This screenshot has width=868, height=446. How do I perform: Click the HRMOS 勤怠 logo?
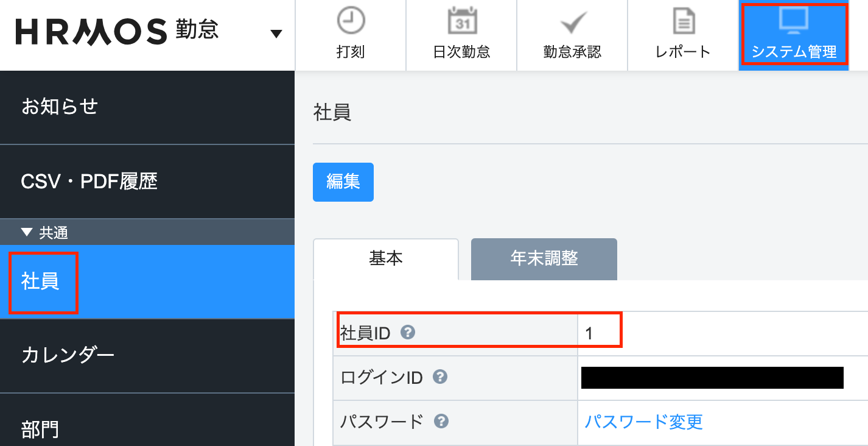(x=117, y=31)
